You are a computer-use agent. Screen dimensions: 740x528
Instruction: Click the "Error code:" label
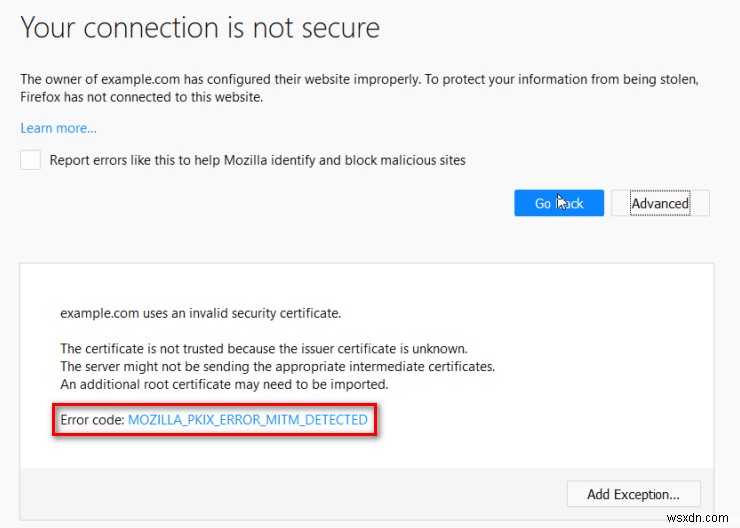[x=92, y=419]
